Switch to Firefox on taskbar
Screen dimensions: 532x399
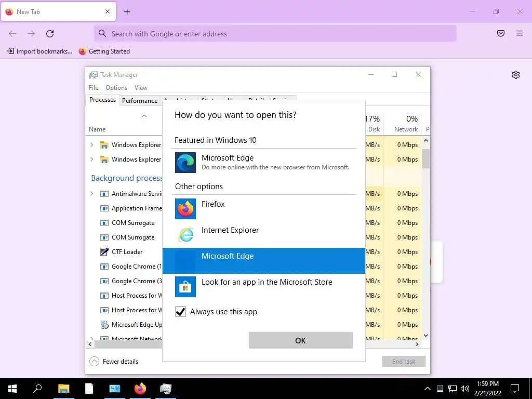click(x=140, y=389)
